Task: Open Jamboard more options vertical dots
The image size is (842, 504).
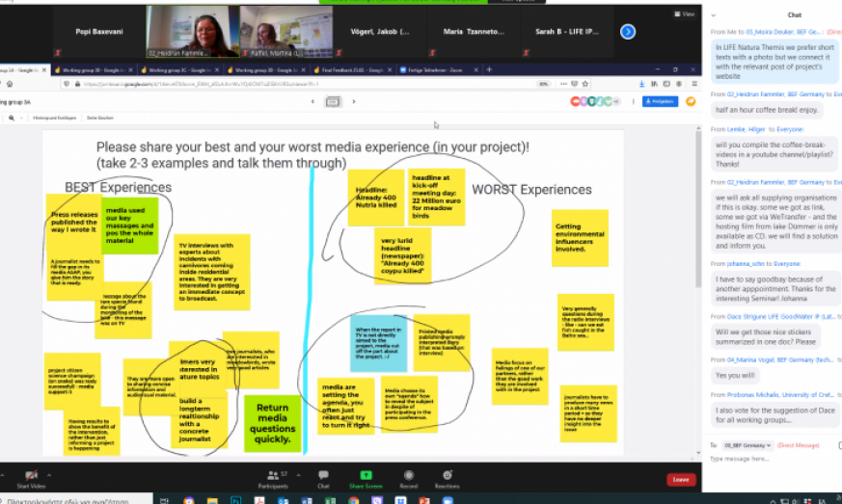Action: coord(633,101)
